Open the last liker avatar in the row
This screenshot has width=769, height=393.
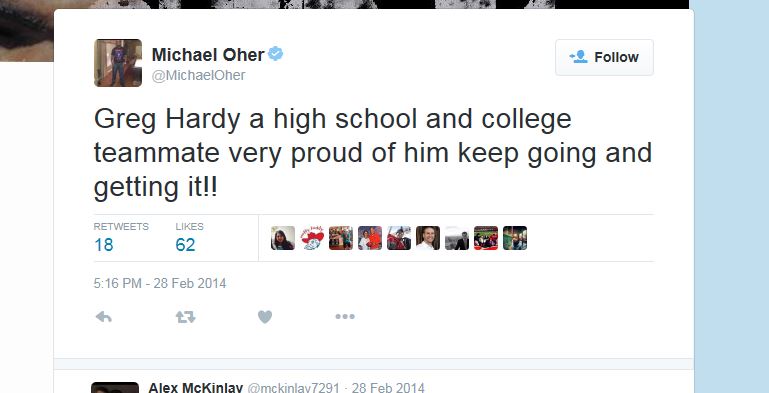click(515, 238)
